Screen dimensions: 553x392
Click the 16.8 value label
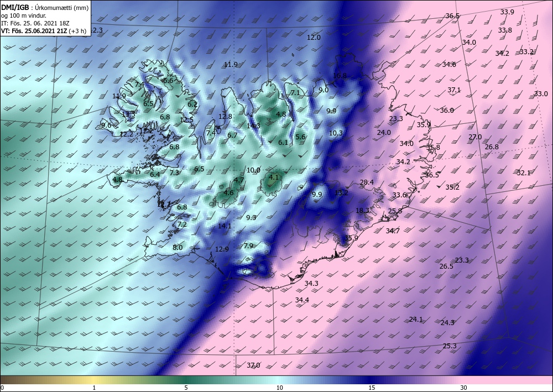click(340, 76)
